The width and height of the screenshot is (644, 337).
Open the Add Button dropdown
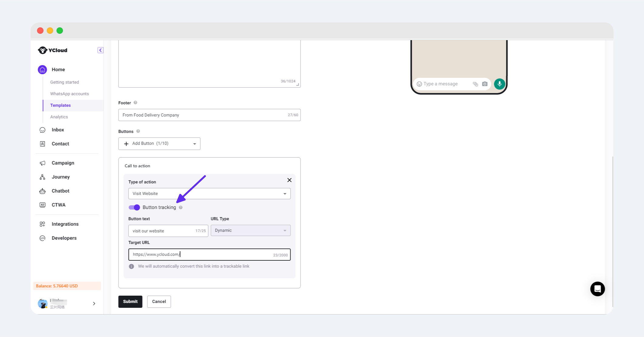click(x=159, y=144)
